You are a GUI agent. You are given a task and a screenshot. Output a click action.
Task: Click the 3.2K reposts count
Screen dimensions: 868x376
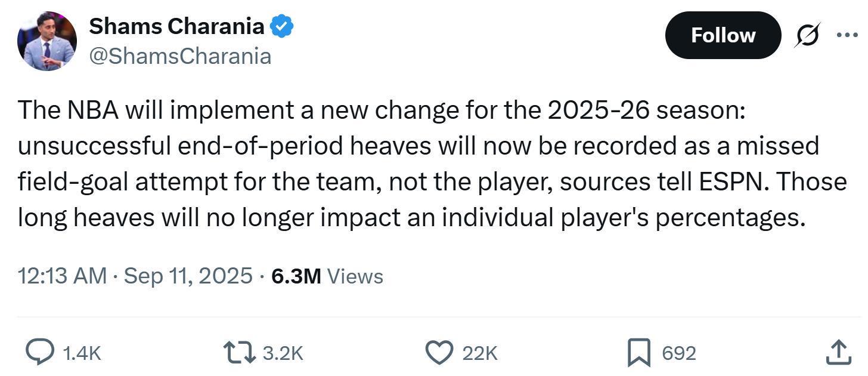click(x=283, y=353)
